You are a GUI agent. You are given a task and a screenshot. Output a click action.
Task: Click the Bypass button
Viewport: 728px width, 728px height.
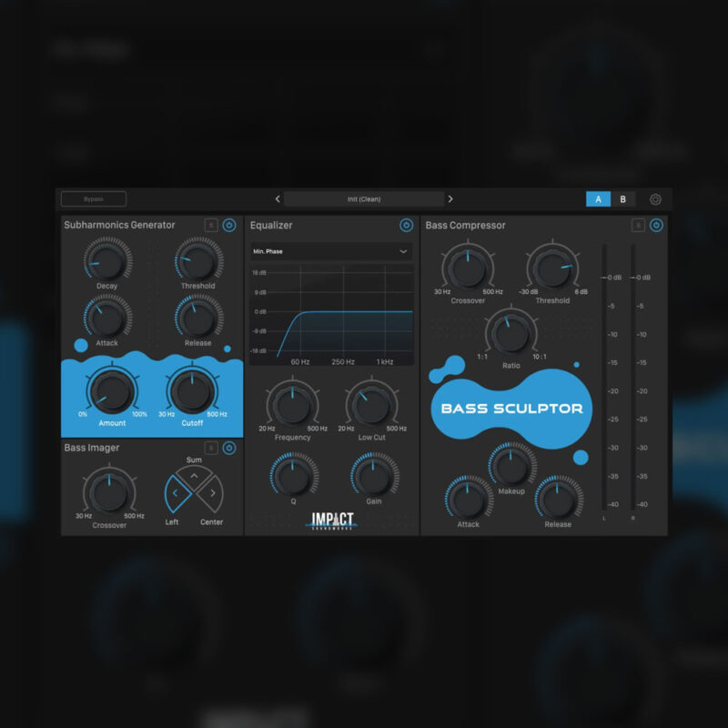coord(94,198)
